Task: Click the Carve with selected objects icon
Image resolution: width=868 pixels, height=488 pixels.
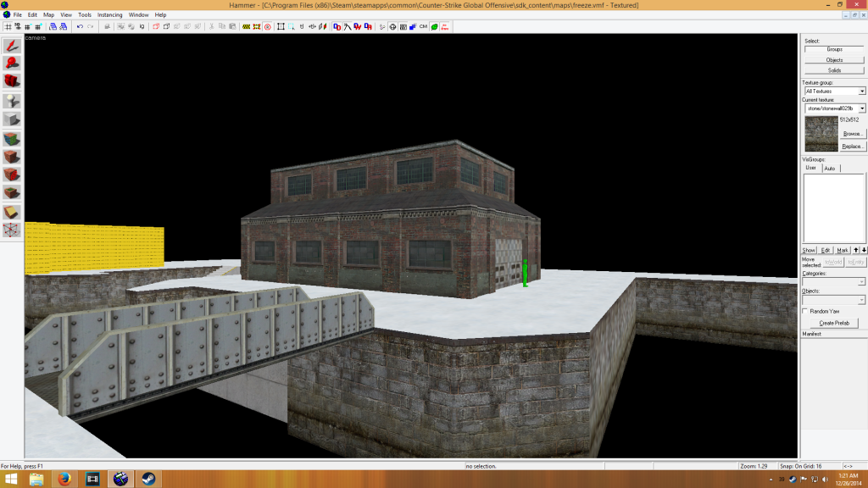Action: pos(107,26)
